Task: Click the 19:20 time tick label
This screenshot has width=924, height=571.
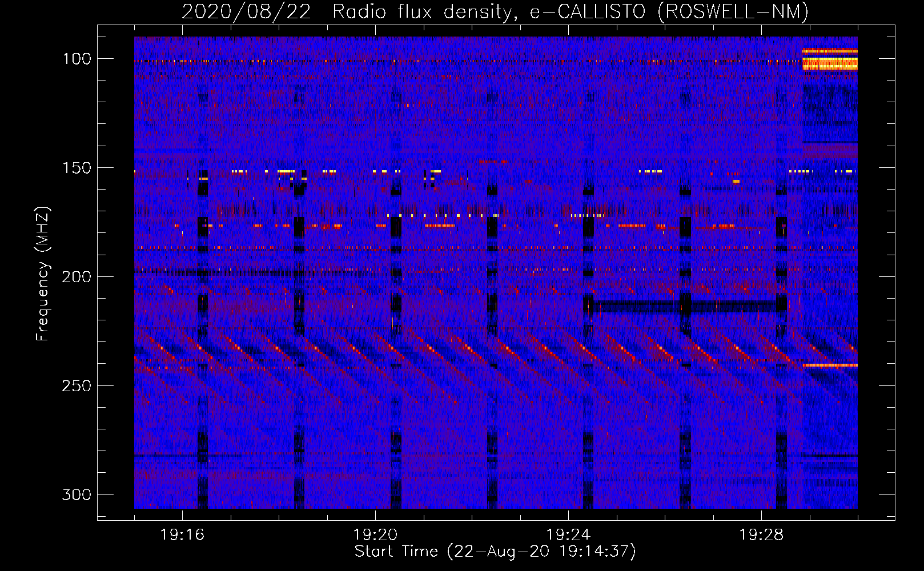Action: [x=375, y=535]
